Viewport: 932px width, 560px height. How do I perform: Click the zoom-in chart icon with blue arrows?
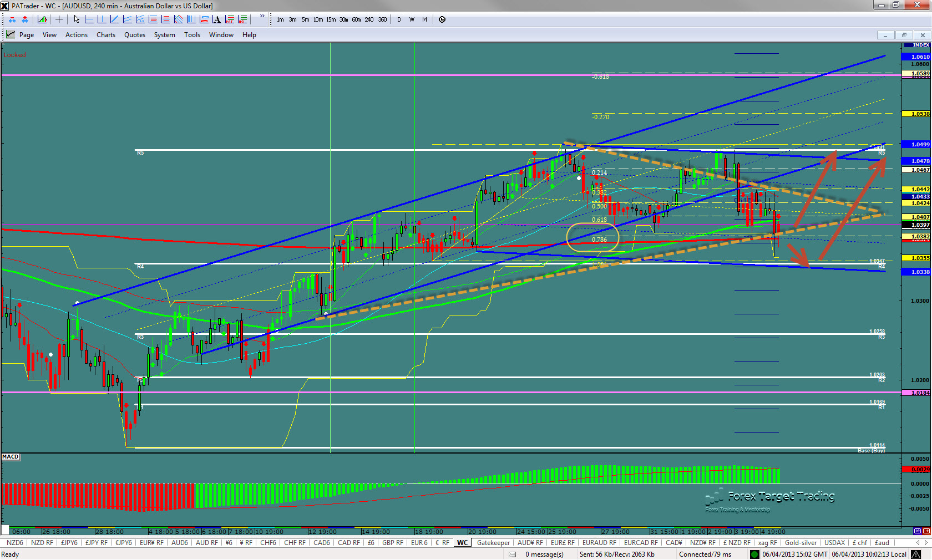coord(25,19)
